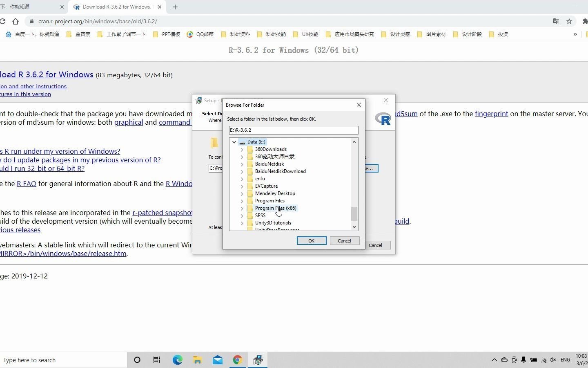Expand the 360Downloads folder
Viewport: 588px width, 368px height.
[242, 149]
